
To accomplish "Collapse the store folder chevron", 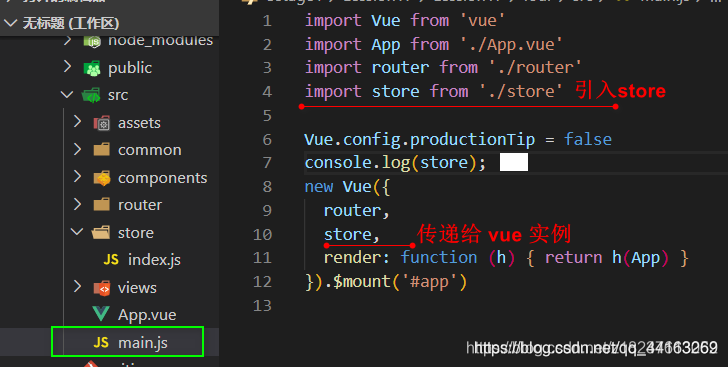I will pyautogui.click(x=77, y=231).
